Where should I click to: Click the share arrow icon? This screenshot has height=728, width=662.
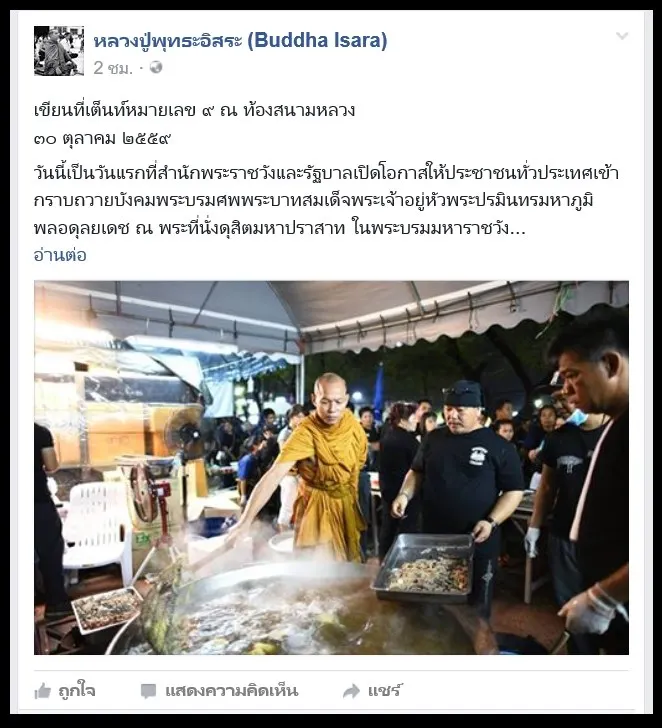click(351, 691)
